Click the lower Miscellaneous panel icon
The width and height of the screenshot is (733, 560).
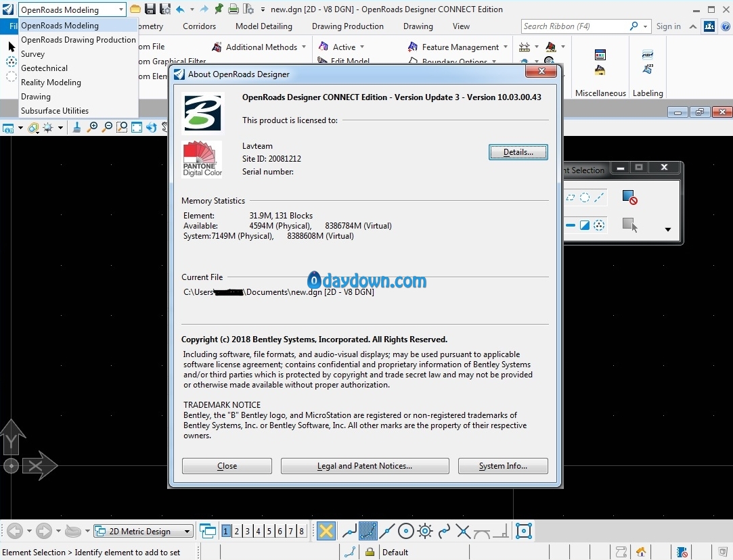click(600, 70)
